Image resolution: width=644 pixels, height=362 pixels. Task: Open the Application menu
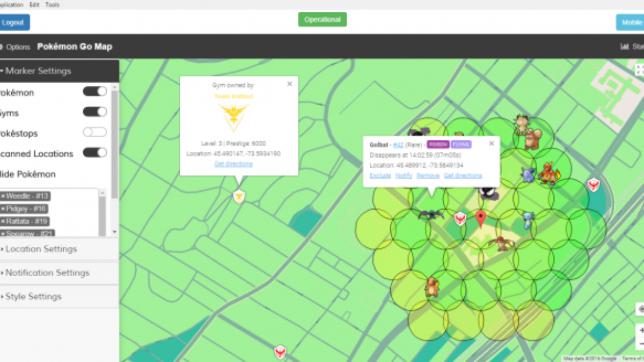click(x=11, y=5)
